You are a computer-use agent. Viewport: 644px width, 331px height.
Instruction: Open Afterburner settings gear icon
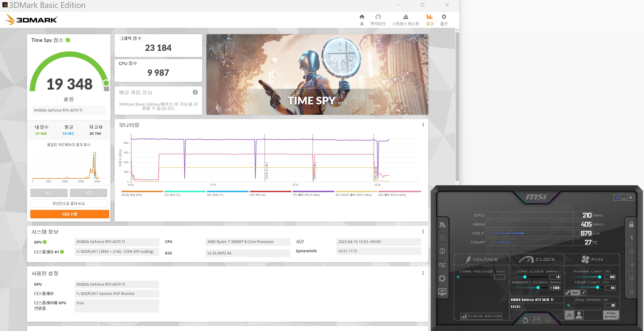pyautogui.click(x=442, y=278)
